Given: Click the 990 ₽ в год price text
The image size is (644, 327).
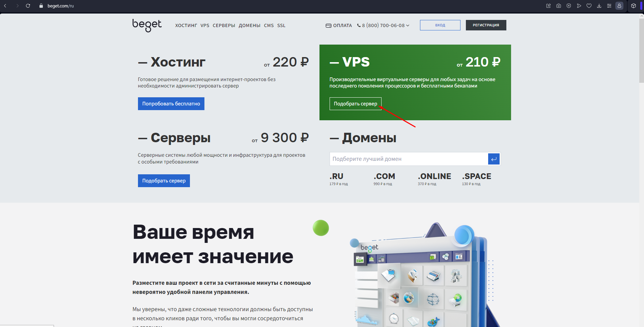Looking at the screenshot, I should click(x=383, y=184).
